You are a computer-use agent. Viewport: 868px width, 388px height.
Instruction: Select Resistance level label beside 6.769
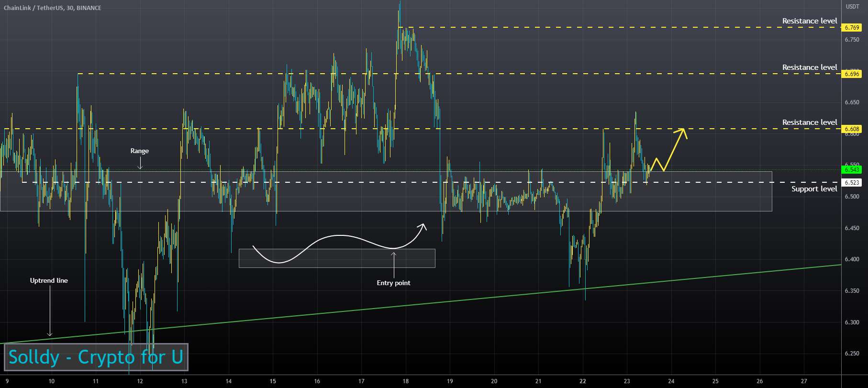[x=810, y=21]
